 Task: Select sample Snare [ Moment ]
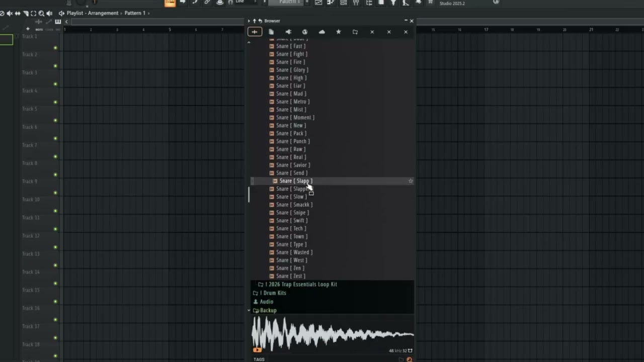[x=295, y=118]
